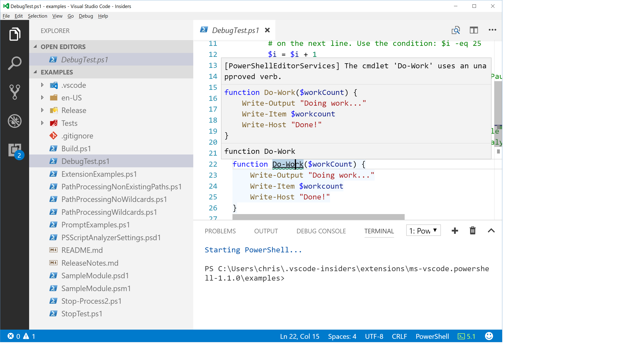Image resolution: width=644 pixels, height=364 pixels.
Task: Open the Debug view in activity bar
Action: point(14,121)
